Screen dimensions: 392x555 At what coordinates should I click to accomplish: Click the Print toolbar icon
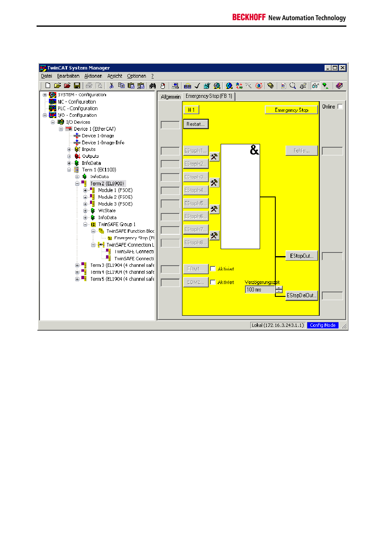89,86
